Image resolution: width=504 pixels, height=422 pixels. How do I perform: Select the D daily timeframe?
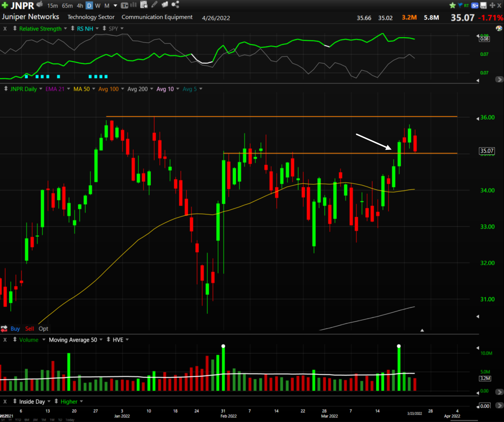(x=89, y=6)
